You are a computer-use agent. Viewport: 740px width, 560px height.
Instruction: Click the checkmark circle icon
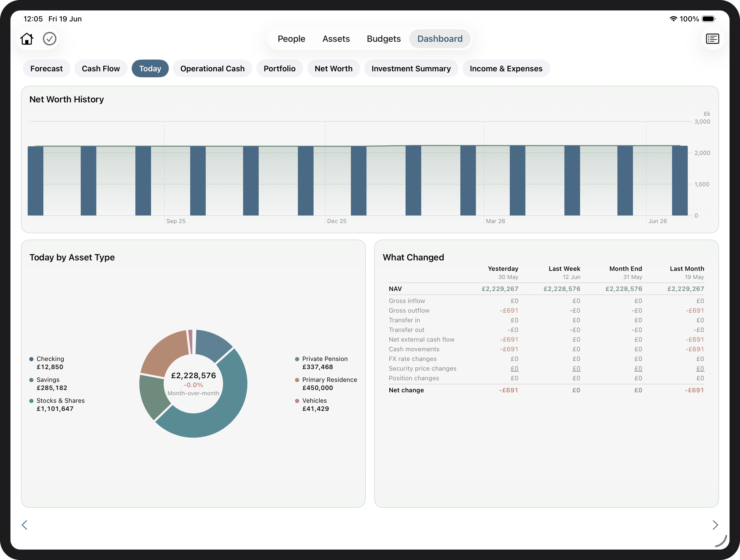(x=49, y=39)
